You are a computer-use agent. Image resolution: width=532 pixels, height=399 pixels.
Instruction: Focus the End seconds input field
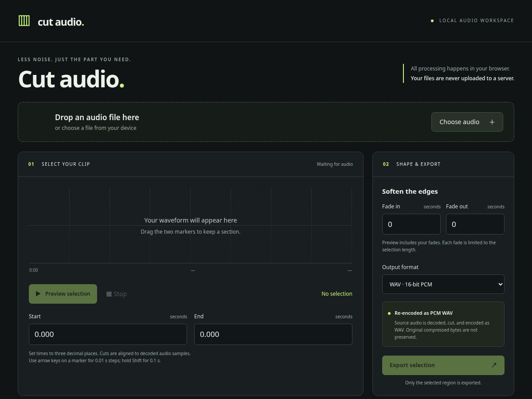(273, 334)
